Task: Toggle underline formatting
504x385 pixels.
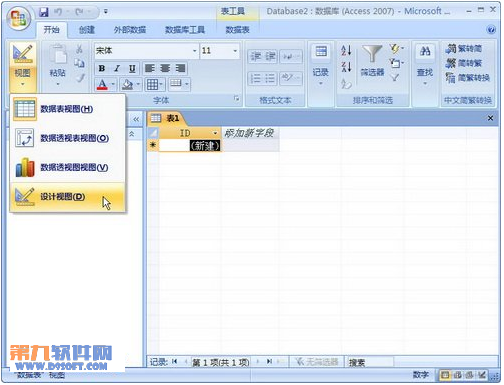Action: point(132,68)
